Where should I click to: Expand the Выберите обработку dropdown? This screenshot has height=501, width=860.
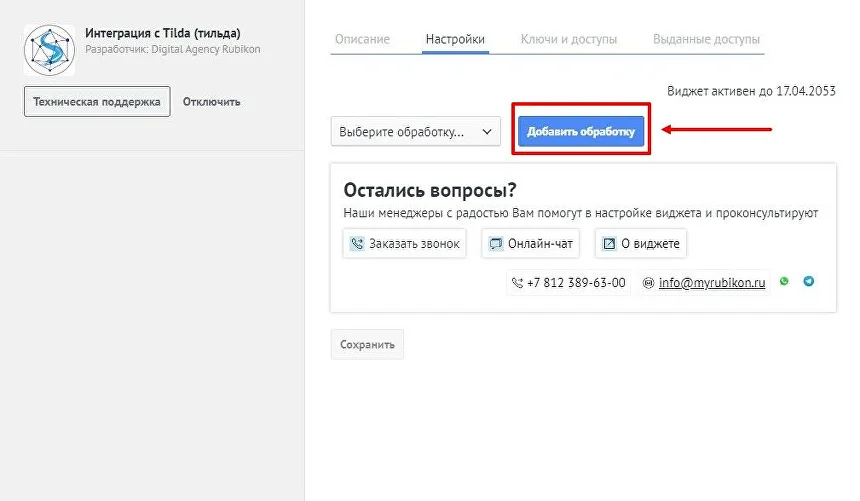416,132
